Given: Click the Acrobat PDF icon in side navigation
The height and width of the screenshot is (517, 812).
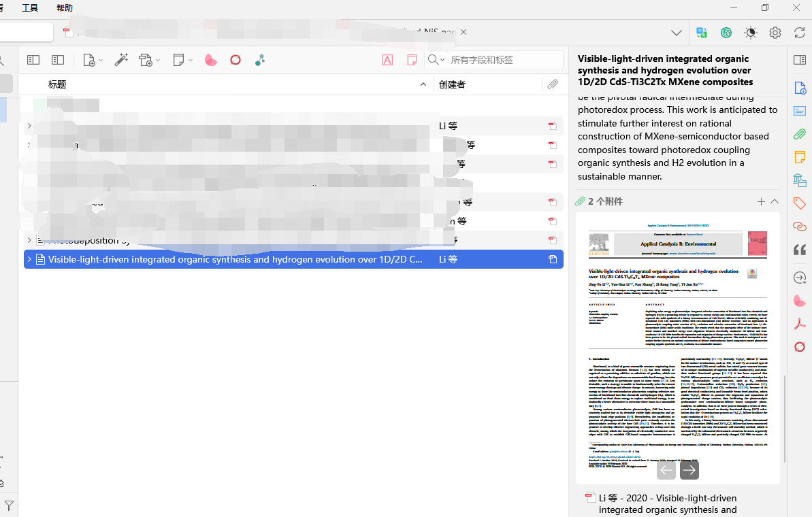Looking at the screenshot, I should (800, 324).
